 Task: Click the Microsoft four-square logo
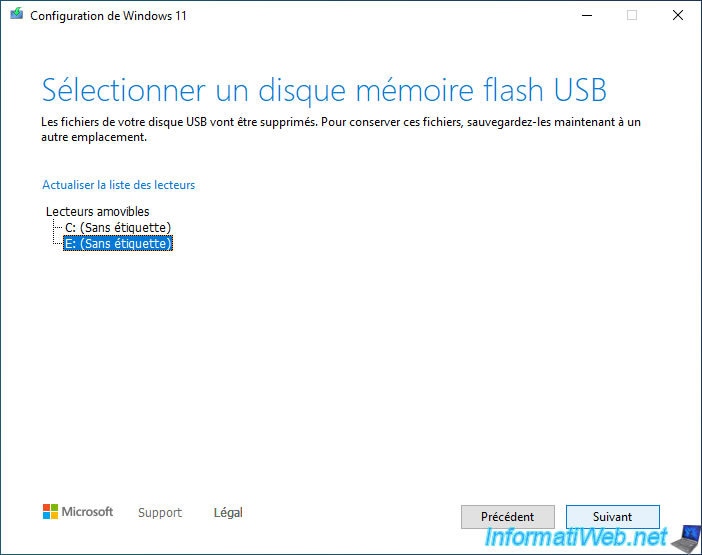tap(50, 512)
